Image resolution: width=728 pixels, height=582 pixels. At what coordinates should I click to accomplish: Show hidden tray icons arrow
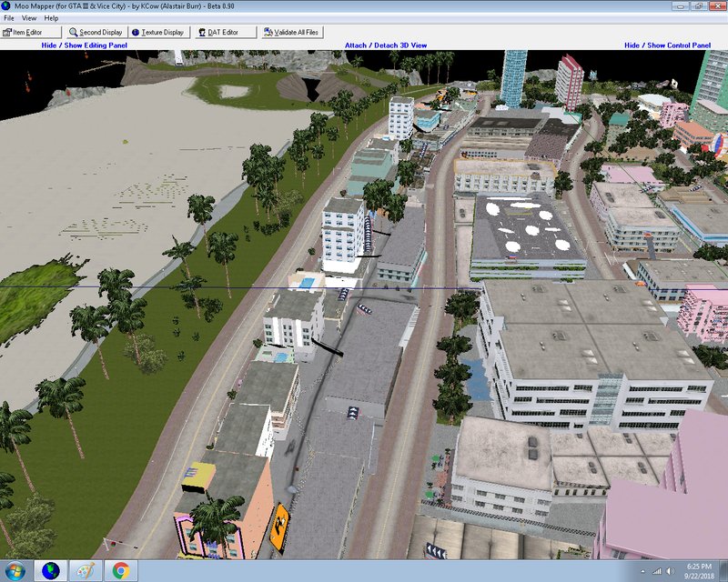click(x=643, y=571)
